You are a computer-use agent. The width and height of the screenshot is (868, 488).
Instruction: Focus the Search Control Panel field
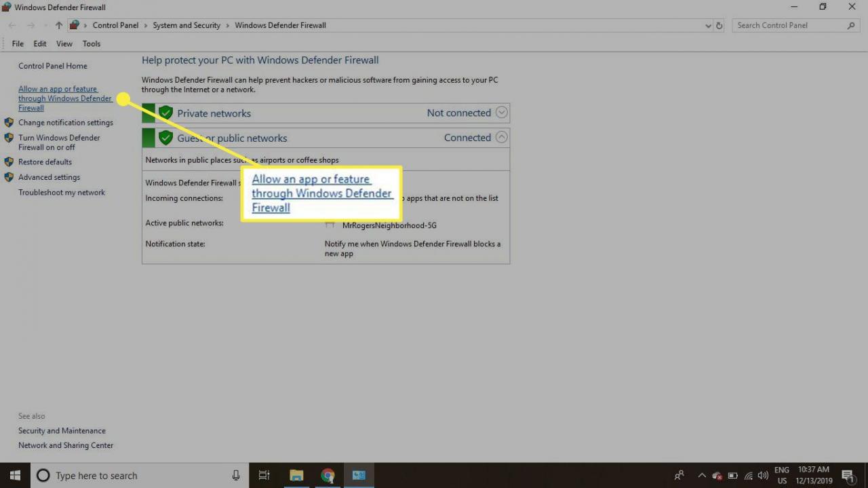(x=796, y=25)
